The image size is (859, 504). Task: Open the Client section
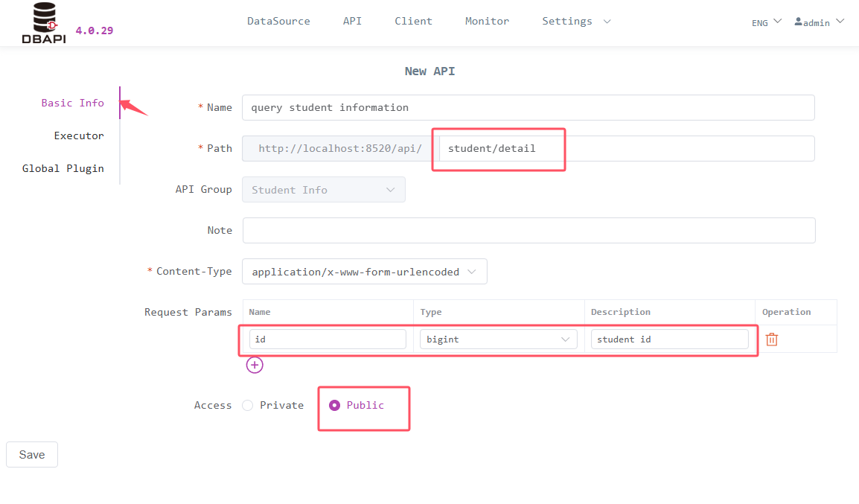413,22
